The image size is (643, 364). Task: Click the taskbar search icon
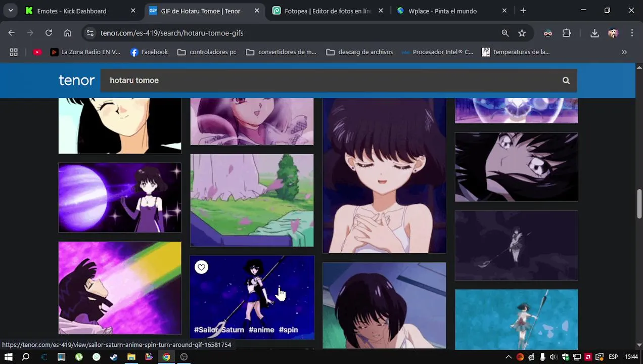point(26,357)
